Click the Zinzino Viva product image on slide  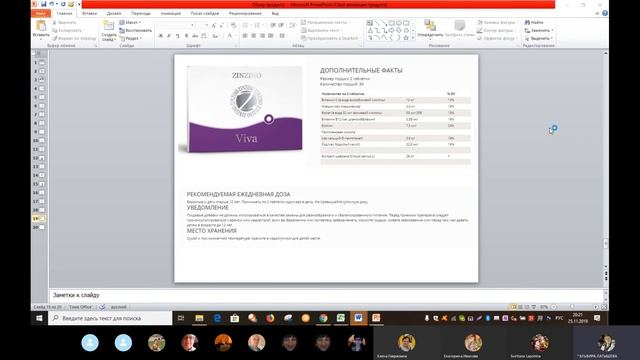pos(245,109)
